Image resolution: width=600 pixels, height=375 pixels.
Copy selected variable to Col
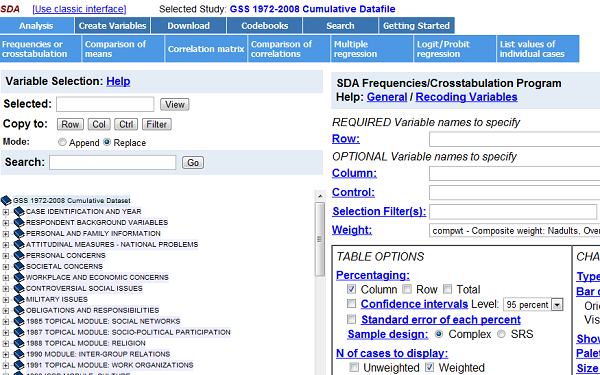point(99,124)
